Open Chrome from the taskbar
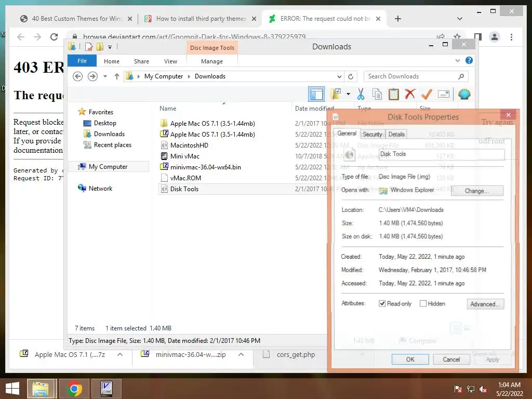The width and height of the screenshot is (532, 399). 74,389
